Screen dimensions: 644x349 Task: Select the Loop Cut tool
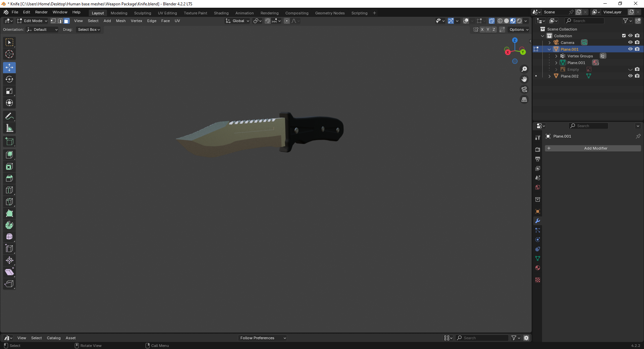pos(9,190)
